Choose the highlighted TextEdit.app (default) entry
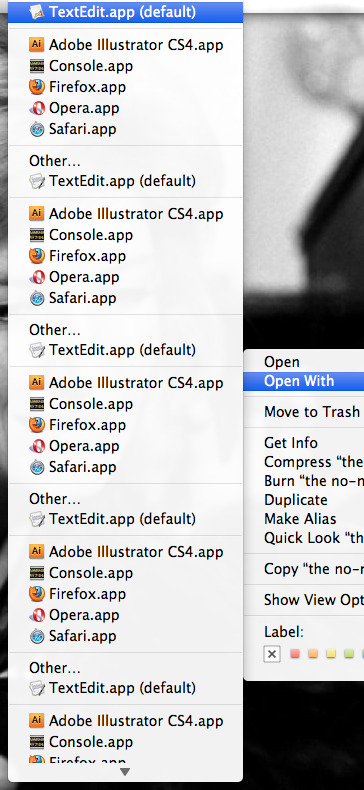Image resolution: width=364 pixels, height=790 pixels. (x=125, y=12)
